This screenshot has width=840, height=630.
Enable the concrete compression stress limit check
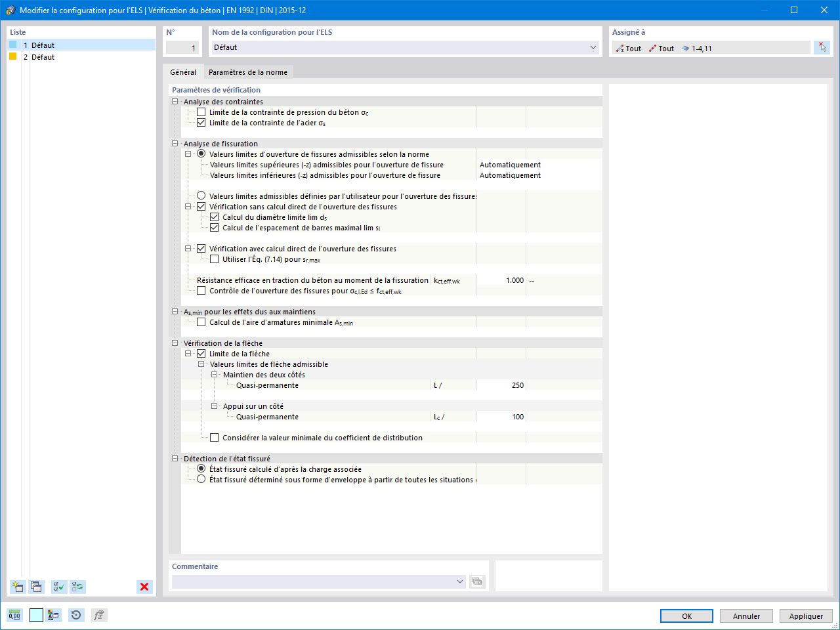(201, 112)
